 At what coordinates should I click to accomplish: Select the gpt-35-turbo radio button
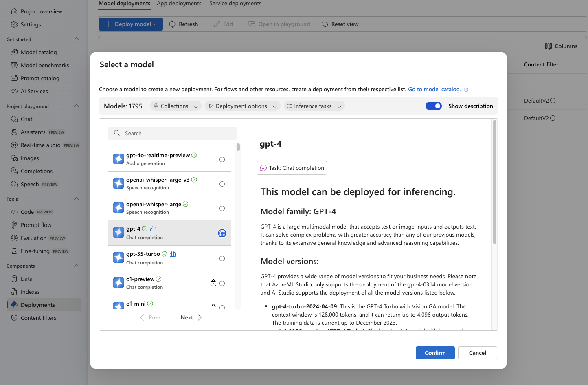coord(222,258)
